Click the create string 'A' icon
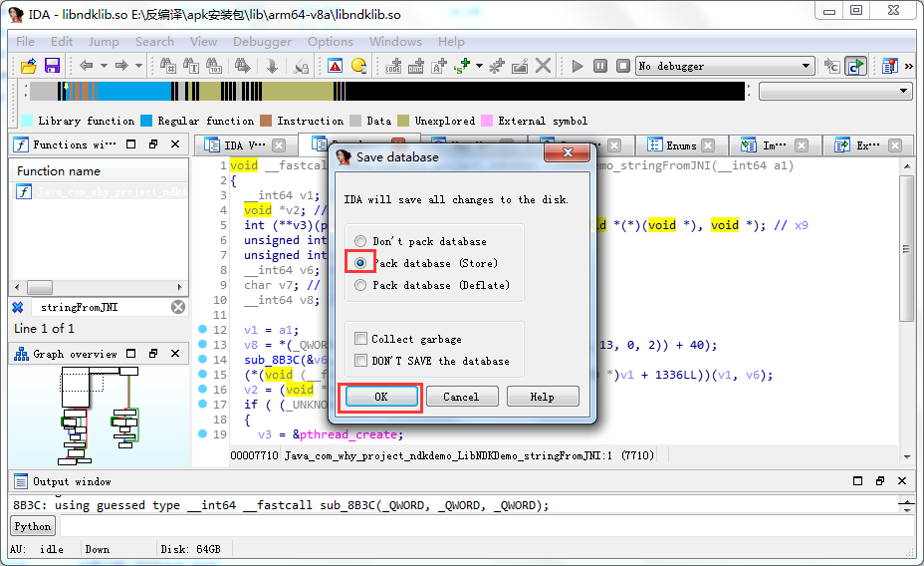 [x=439, y=66]
